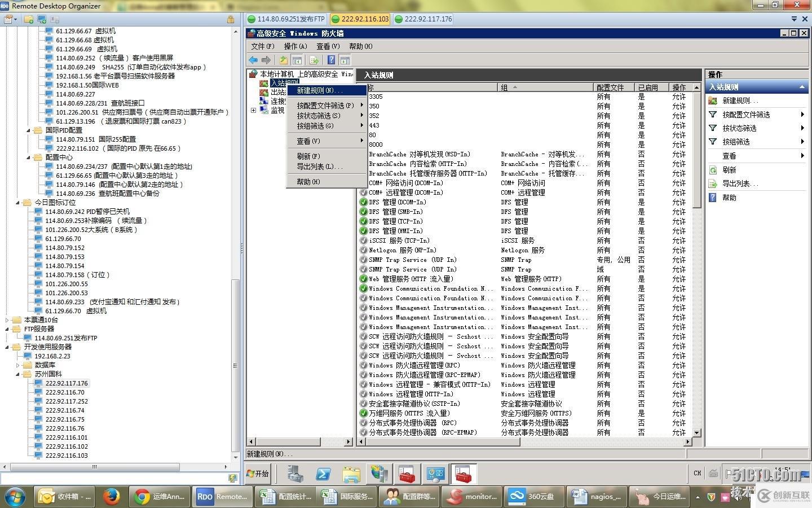Open Control Panel icon in remote taskbar
The width and height of the screenshot is (812, 508).
click(435, 474)
